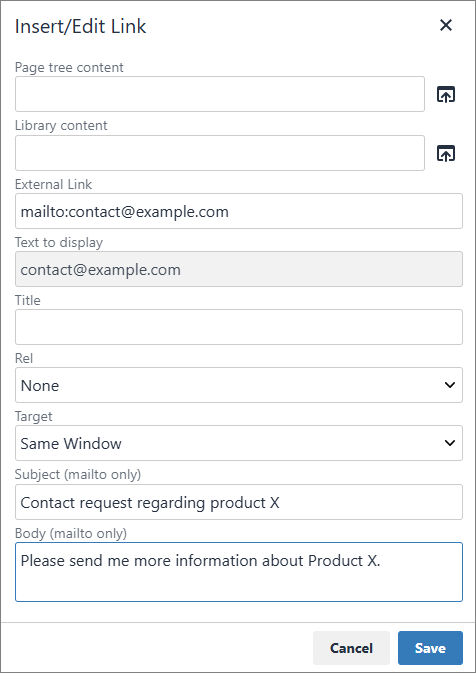Click the "Page tree content" label
Screen dimensions: 476x673
tap(69, 67)
